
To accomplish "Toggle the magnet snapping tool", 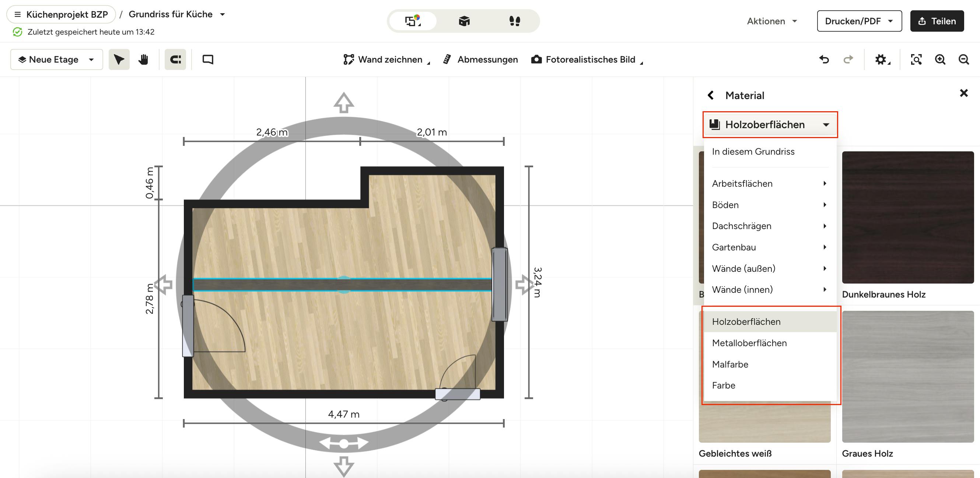I will [175, 59].
